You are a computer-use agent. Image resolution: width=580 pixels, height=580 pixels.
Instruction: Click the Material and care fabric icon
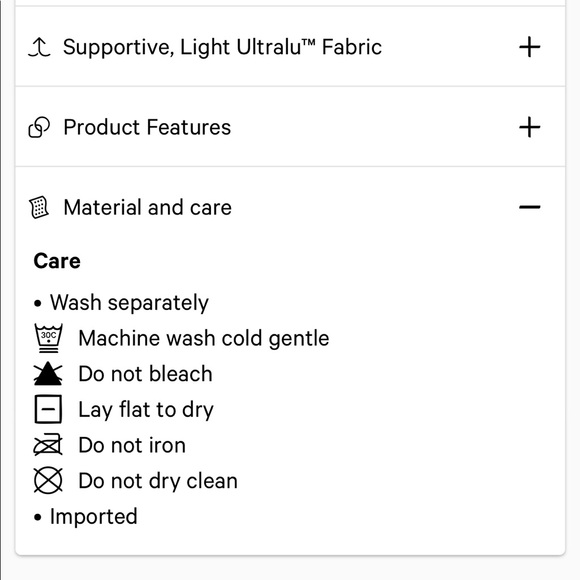click(39, 208)
